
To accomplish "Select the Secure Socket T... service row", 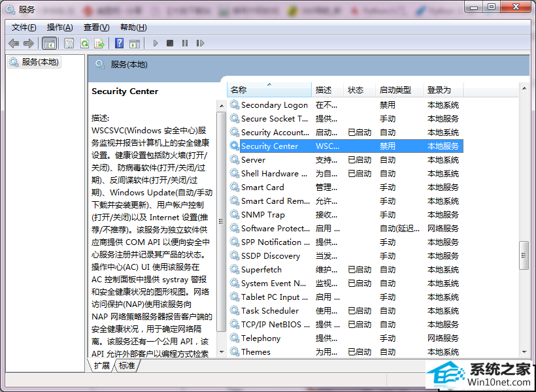I will point(346,119).
